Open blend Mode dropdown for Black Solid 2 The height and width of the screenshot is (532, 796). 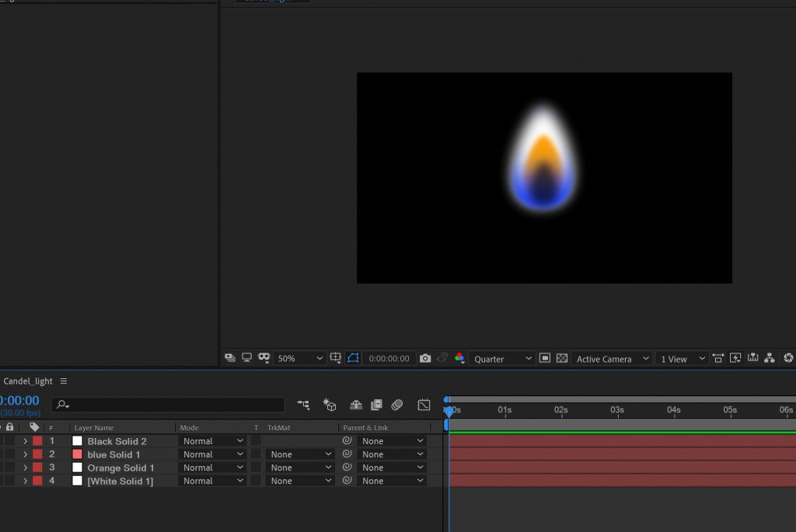point(212,441)
